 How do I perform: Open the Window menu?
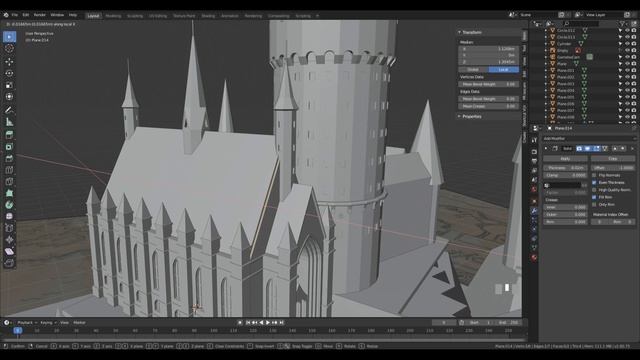pyautogui.click(x=57, y=15)
